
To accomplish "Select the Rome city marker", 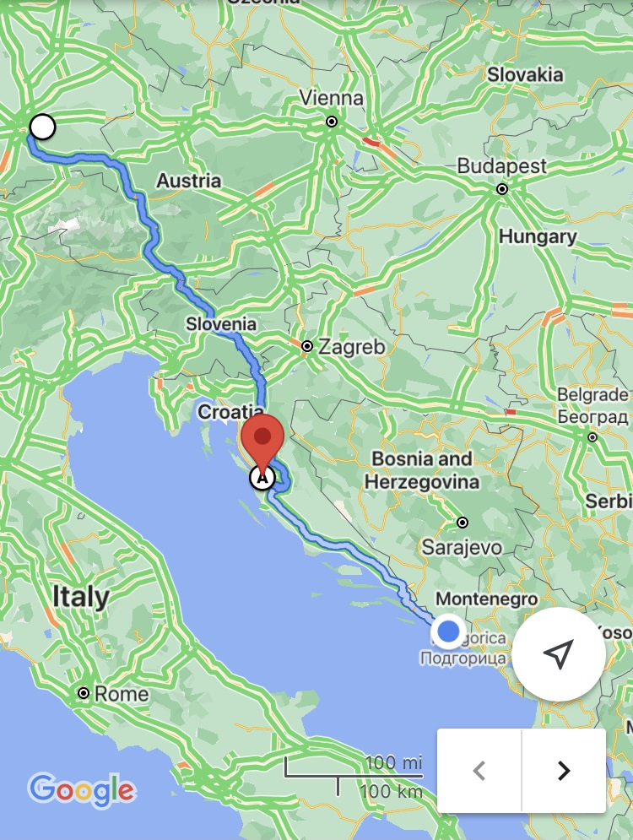I will [x=83, y=693].
